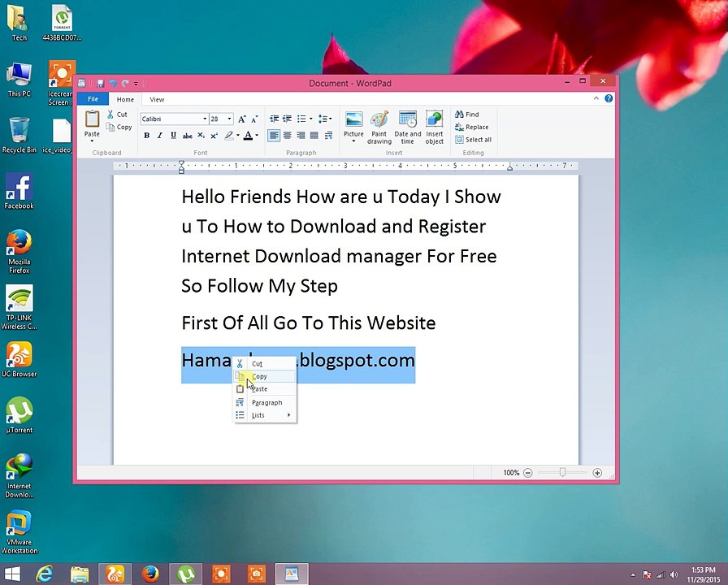728x585 pixels.
Task: Select the Home ribbon tab
Action: coord(125,99)
